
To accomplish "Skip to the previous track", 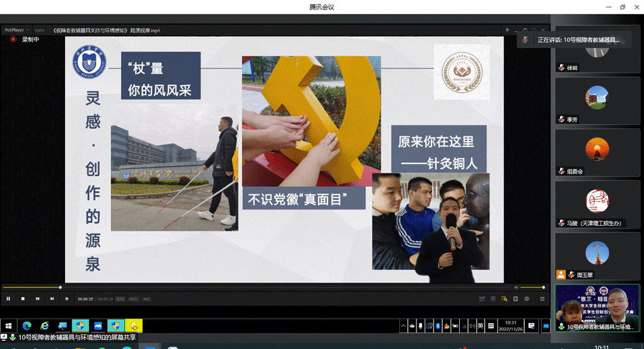I will pyautogui.click(x=37, y=299).
